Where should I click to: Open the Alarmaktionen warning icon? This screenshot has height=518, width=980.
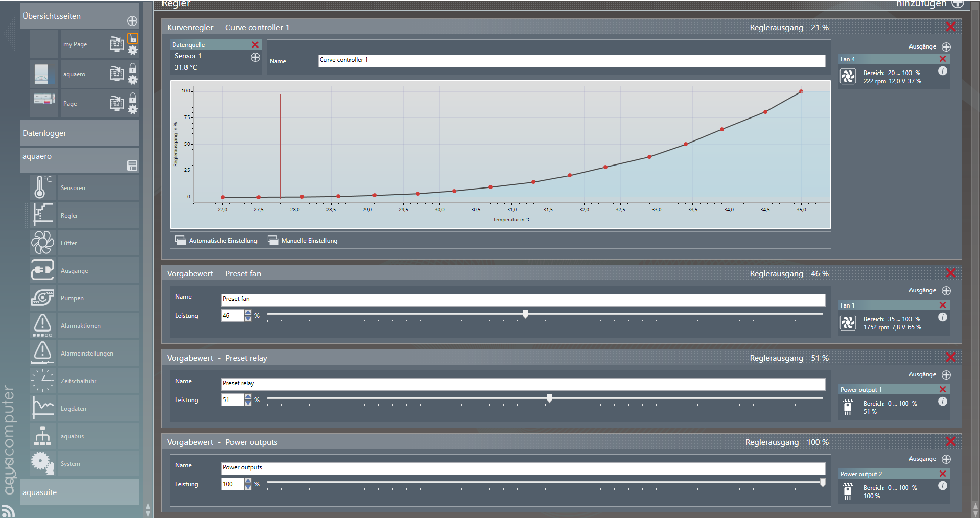42,325
